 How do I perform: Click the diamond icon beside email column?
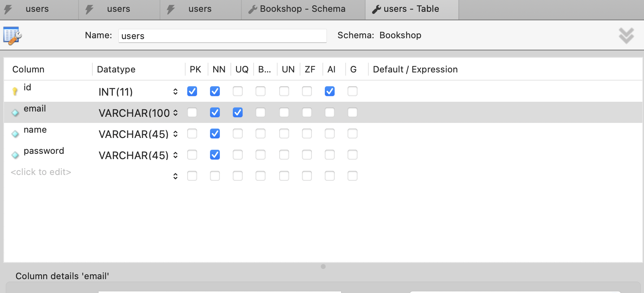pyautogui.click(x=15, y=113)
